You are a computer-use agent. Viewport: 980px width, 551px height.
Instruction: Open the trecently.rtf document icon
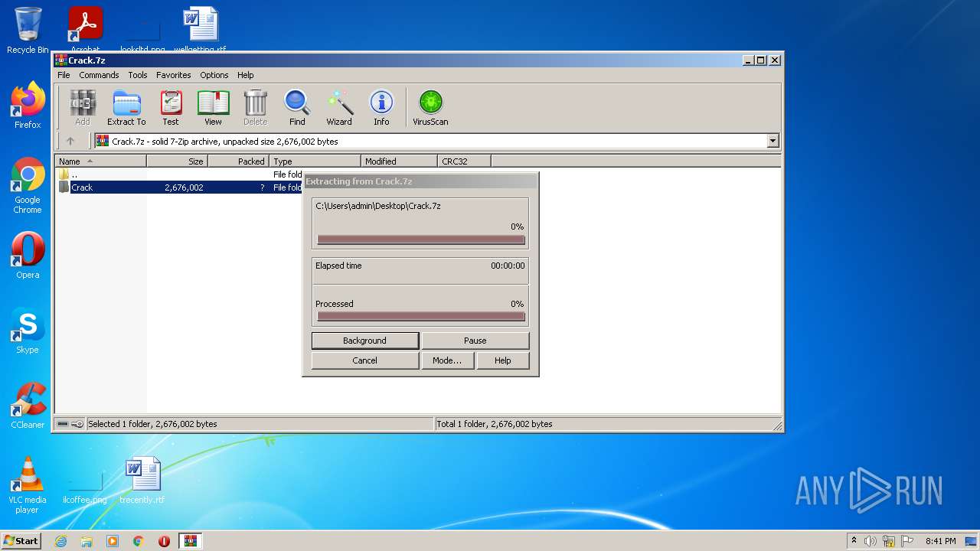pyautogui.click(x=142, y=481)
